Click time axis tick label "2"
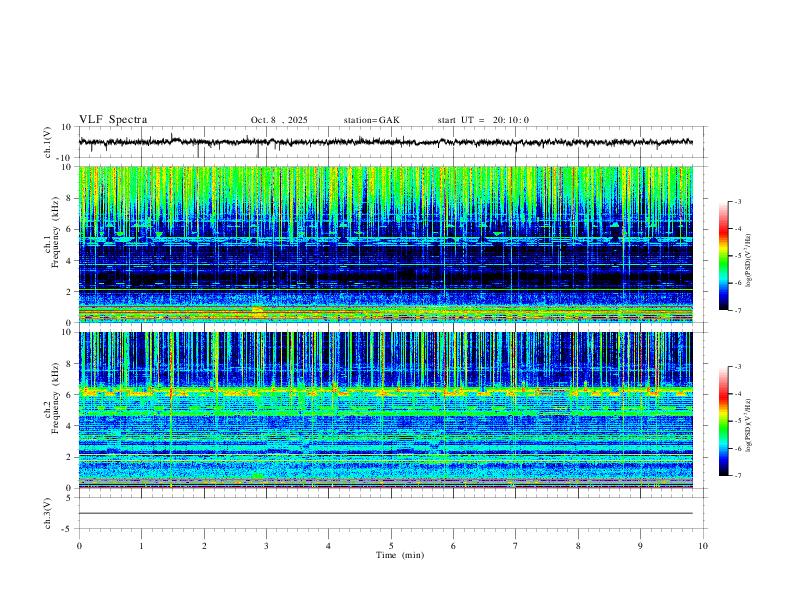 204,546
